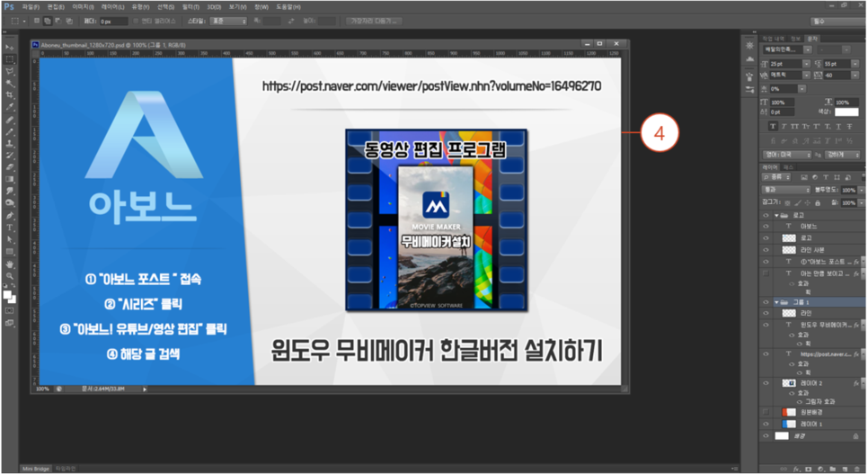Open the 레이어(L) menu

tap(112, 7)
